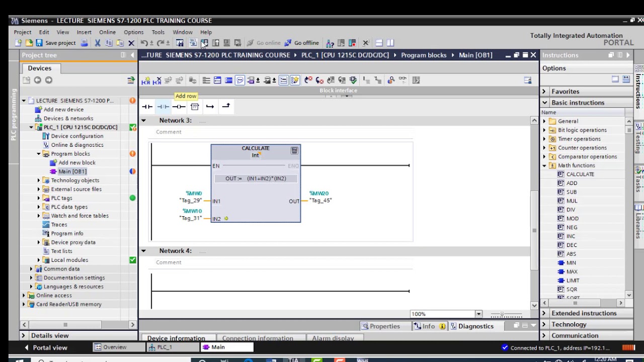Open the Options menu
644x362 pixels.
click(133, 32)
